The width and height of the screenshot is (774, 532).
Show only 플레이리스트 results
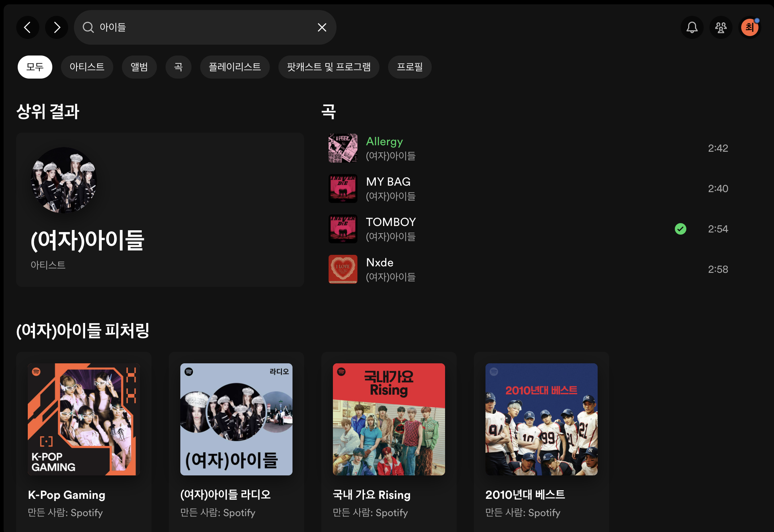pos(235,67)
